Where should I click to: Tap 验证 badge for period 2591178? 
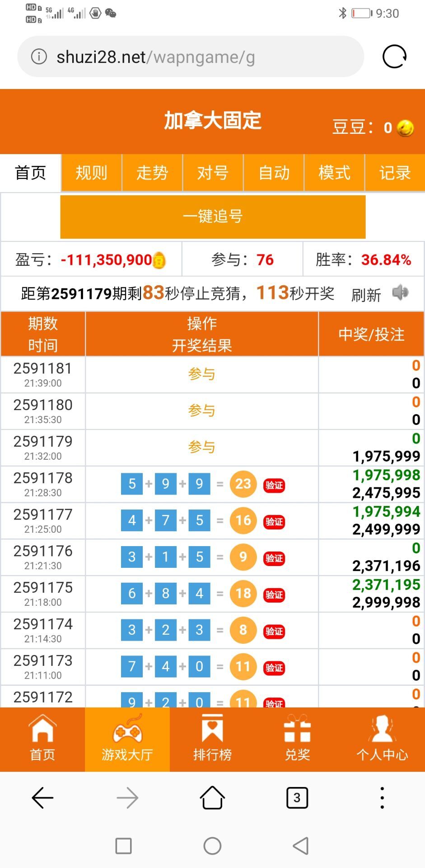[x=274, y=485]
